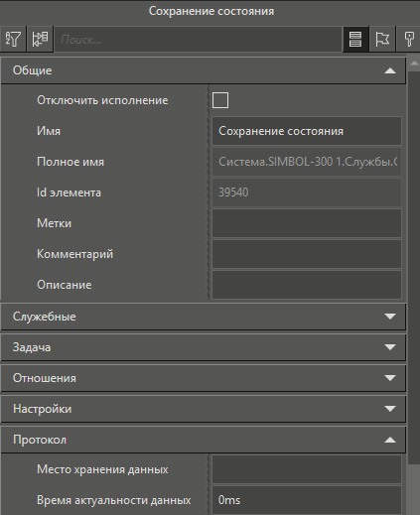Viewport: 420px width, 515px height.
Task: Click the key icon in toolbar
Action: coord(409,39)
